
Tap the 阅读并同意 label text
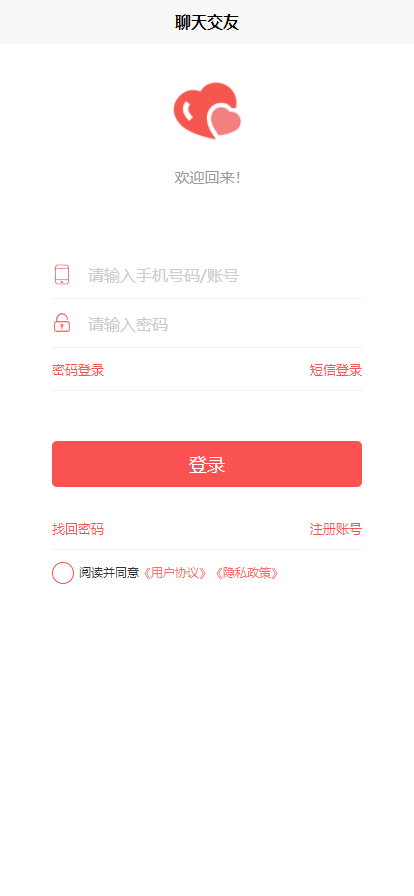click(109, 573)
